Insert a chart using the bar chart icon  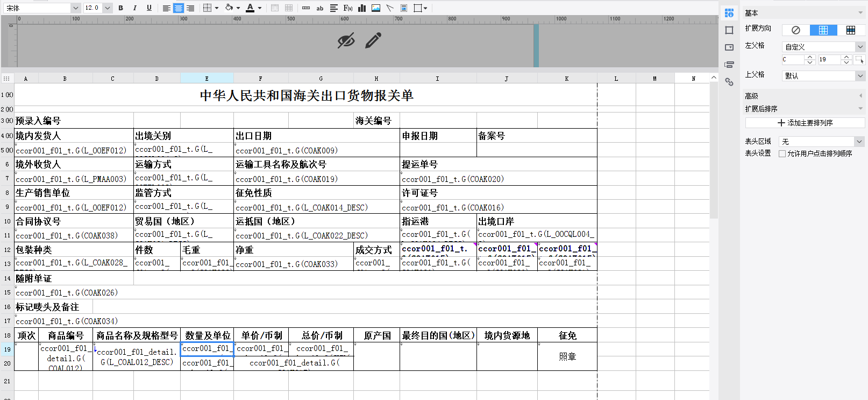[362, 8]
